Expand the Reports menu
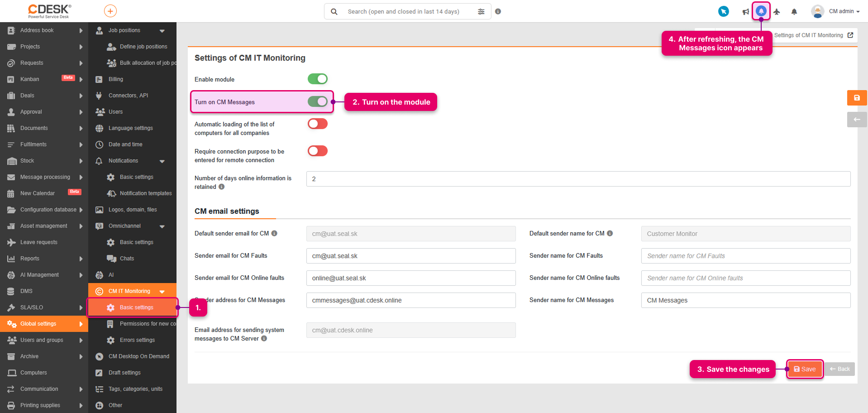This screenshot has height=413, width=868. point(81,259)
